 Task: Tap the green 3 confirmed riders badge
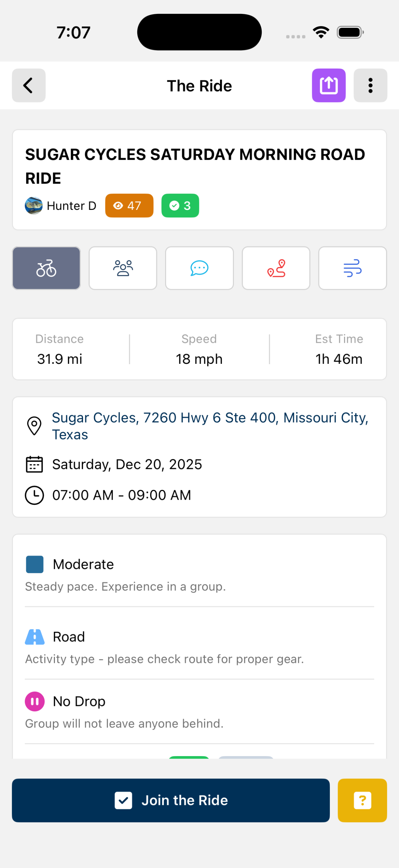180,205
